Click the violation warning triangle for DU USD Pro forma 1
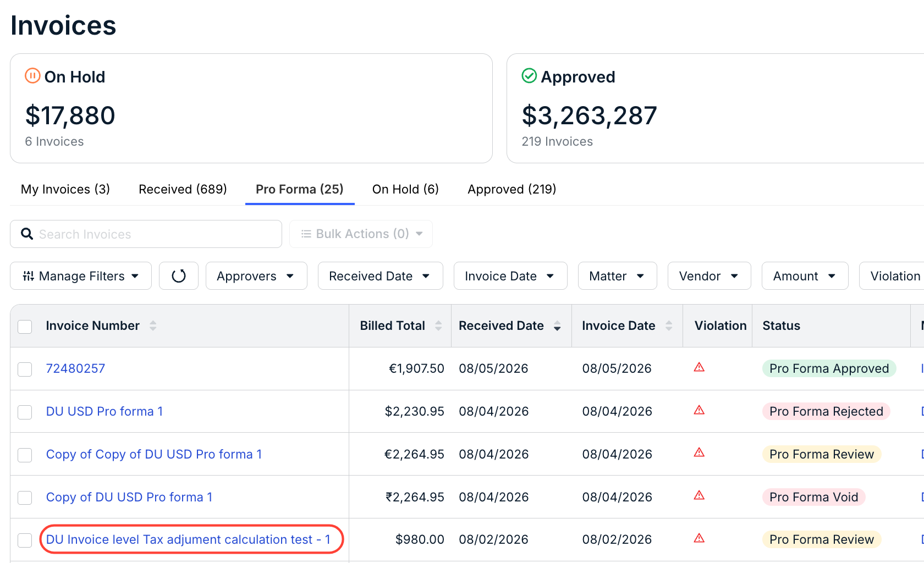924x563 pixels. [699, 410]
